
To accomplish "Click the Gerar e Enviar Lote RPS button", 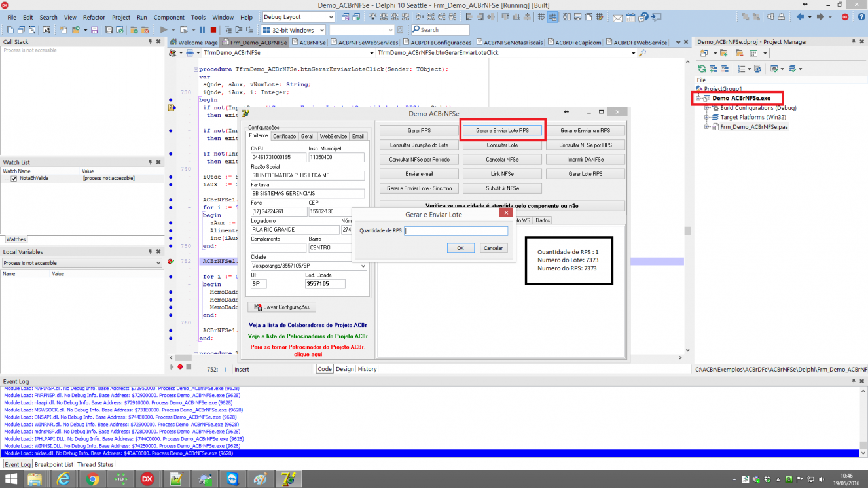I will coord(502,130).
